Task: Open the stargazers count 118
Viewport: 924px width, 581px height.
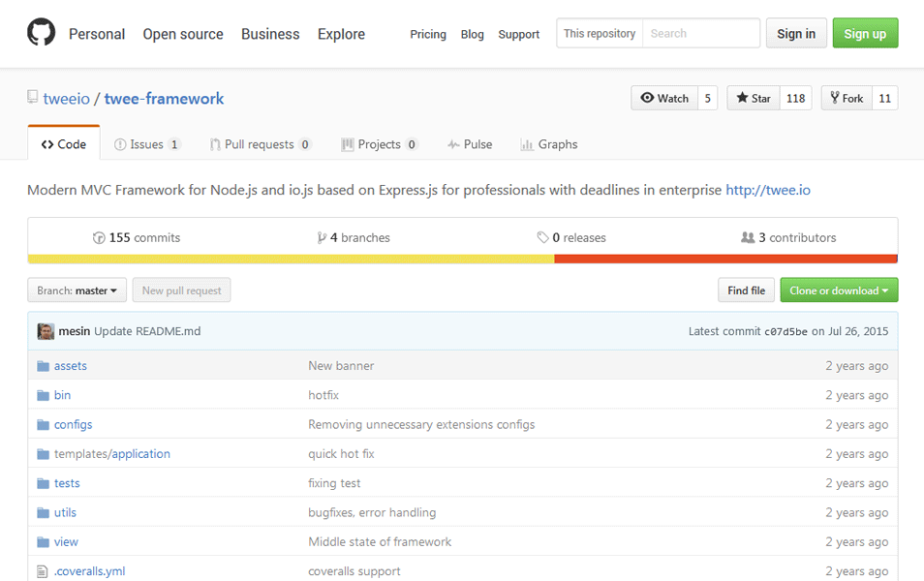Action: 795,98
